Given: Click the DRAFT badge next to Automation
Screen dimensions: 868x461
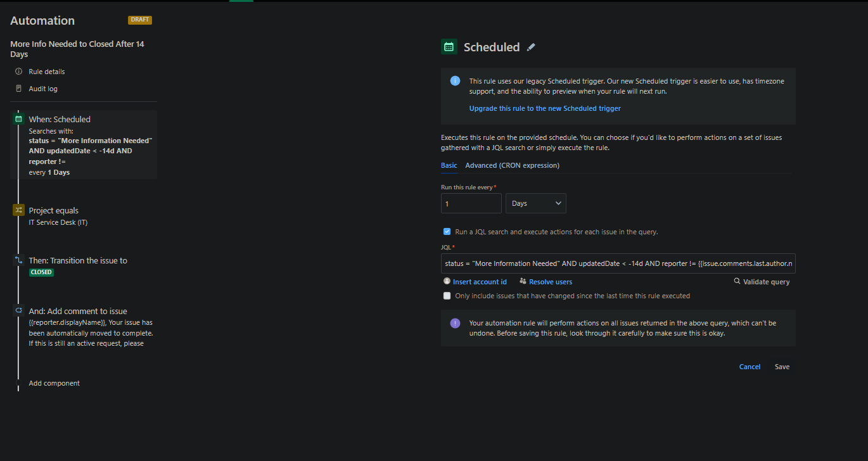Looking at the screenshot, I should click(140, 20).
